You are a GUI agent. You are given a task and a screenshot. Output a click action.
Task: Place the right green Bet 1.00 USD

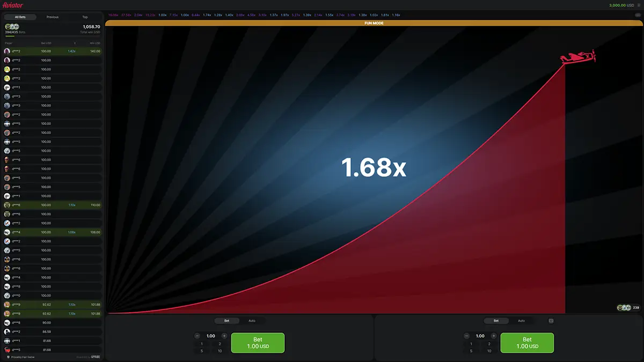coord(527,343)
